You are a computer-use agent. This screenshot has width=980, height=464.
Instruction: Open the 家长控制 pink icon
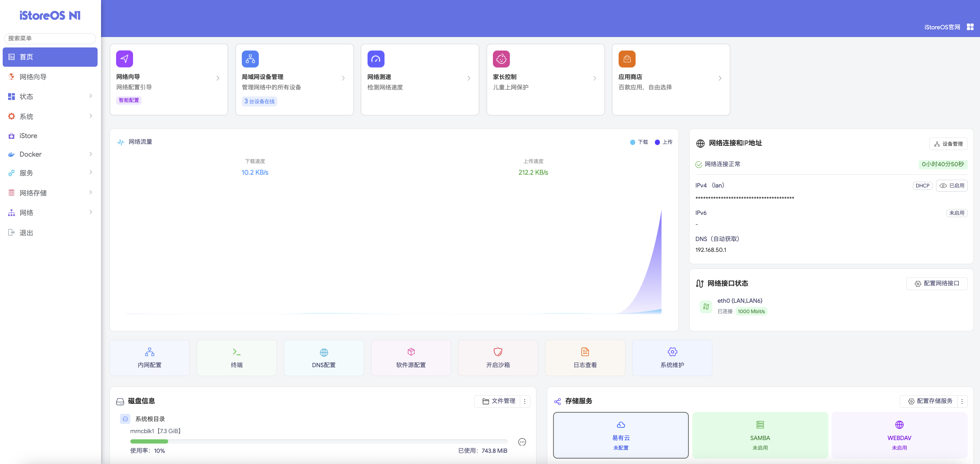coord(501,59)
